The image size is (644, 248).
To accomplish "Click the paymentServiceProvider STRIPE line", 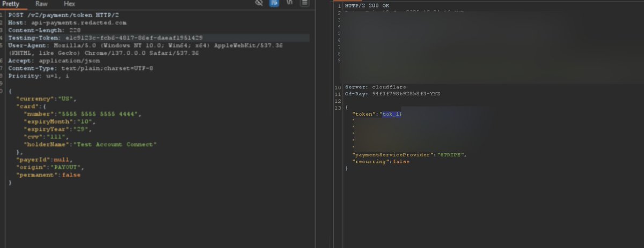I will [x=409, y=155].
